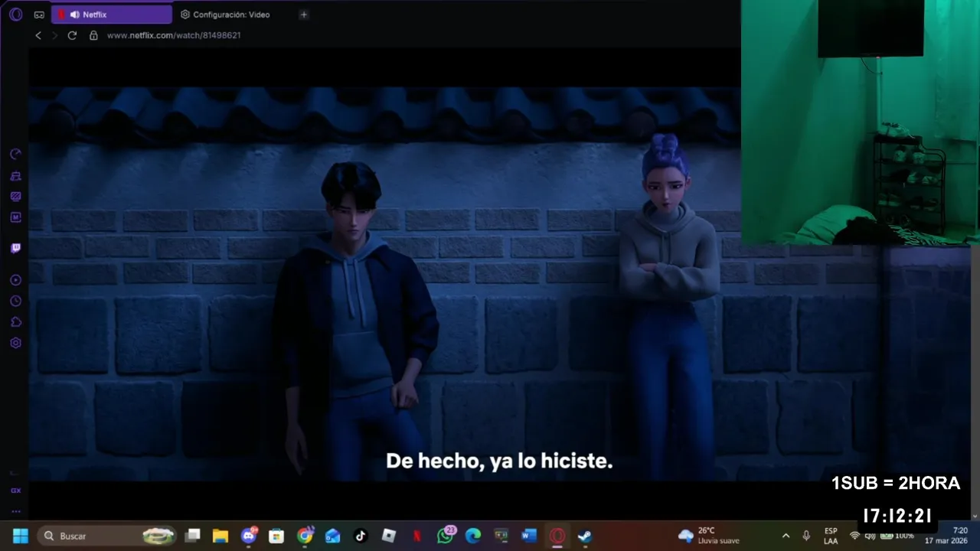Open volume speaker tray icon

pyautogui.click(x=870, y=536)
